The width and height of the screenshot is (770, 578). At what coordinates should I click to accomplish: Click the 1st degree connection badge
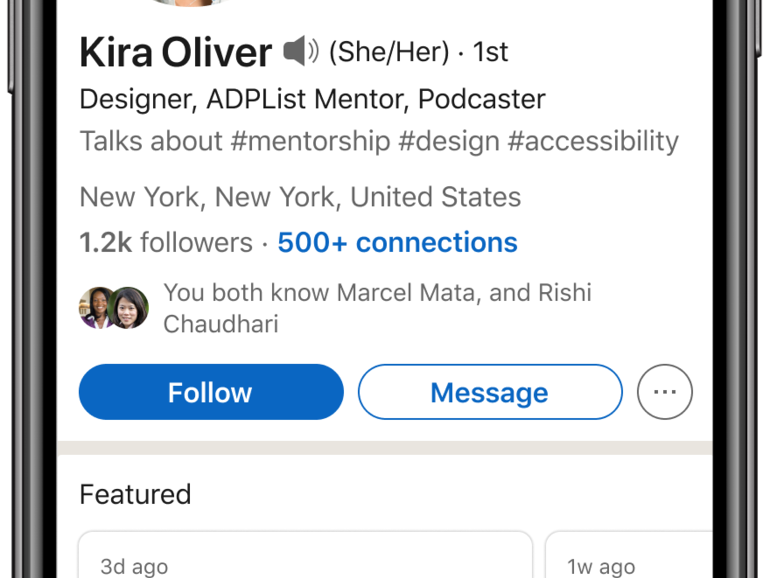point(491,52)
